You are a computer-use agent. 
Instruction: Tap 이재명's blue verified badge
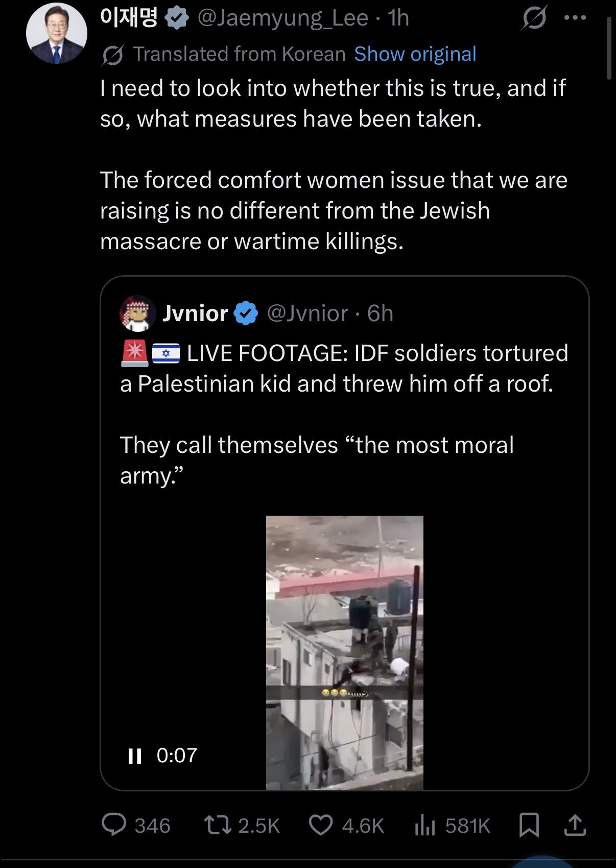pyautogui.click(x=177, y=18)
